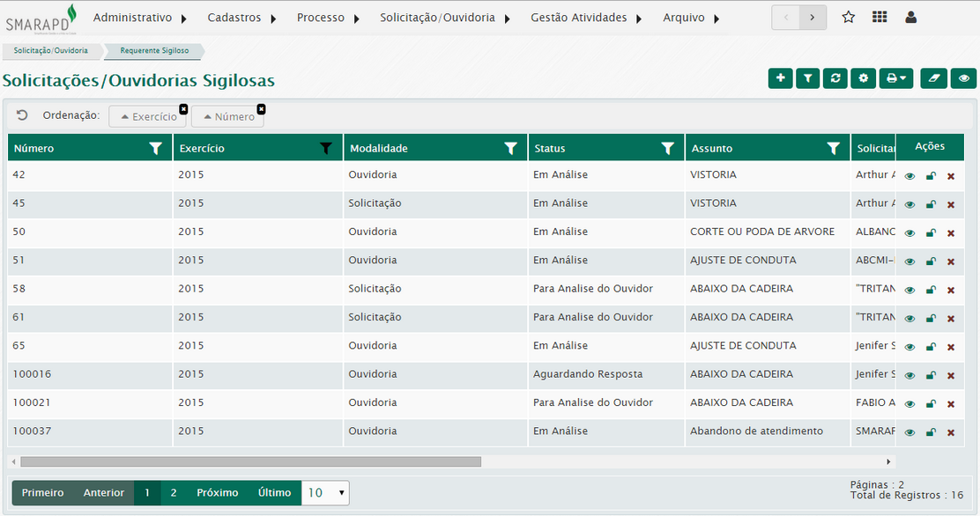Click the green plus add-new icon

pyautogui.click(x=780, y=79)
